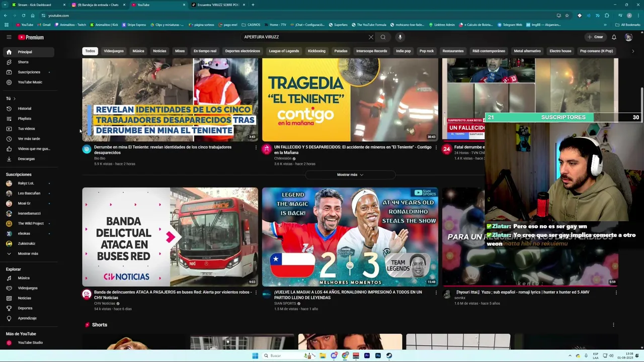Open the Telegram Web bookmark
This screenshot has height=362, width=644.
511,25
